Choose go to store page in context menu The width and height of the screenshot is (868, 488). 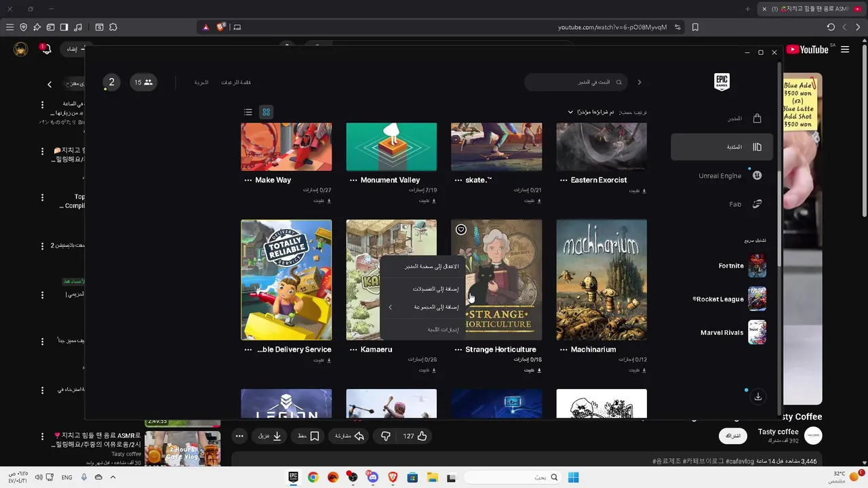tap(424, 266)
